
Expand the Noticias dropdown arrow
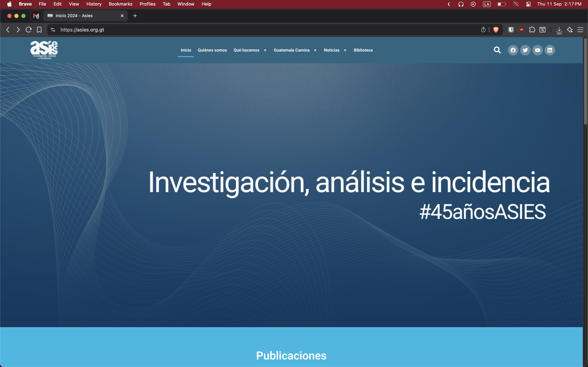click(x=345, y=50)
